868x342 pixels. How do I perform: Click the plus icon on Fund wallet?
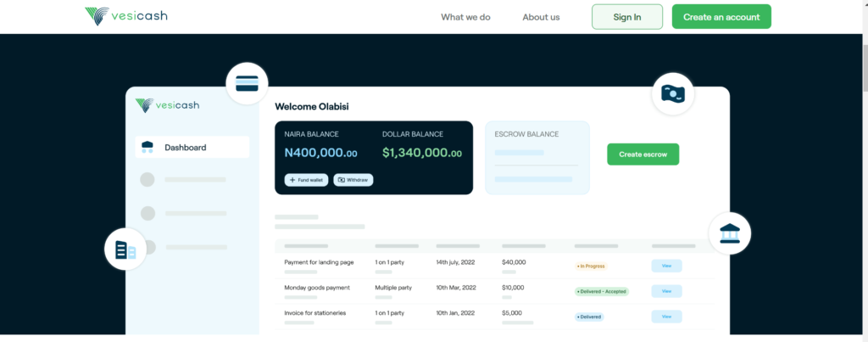(x=292, y=180)
